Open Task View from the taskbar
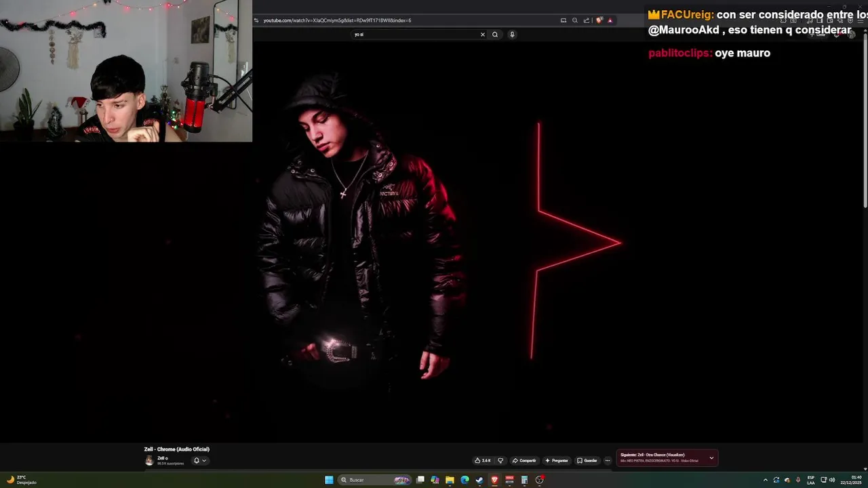Screen dimensions: 868x488 pyautogui.click(x=420, y=480)
